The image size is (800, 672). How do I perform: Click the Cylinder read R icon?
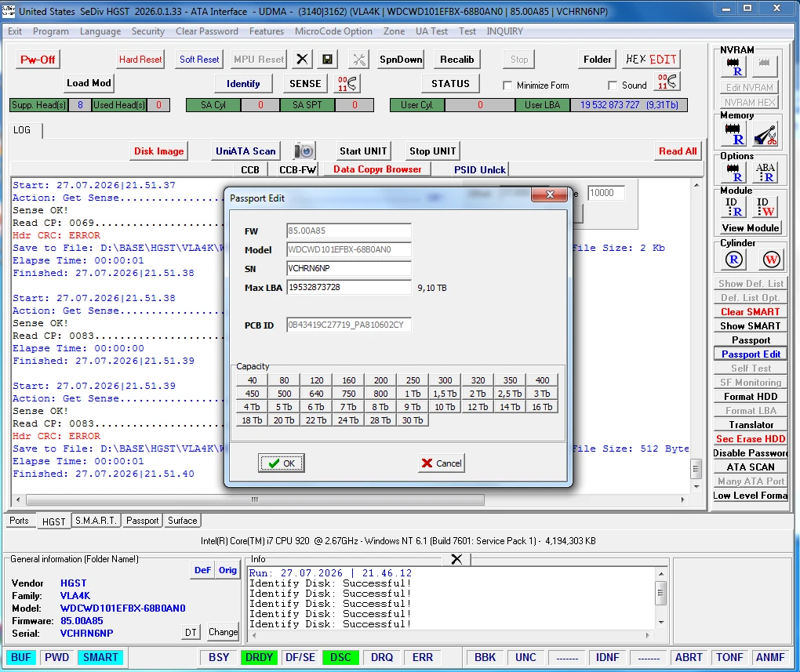[x=733, y=260]
